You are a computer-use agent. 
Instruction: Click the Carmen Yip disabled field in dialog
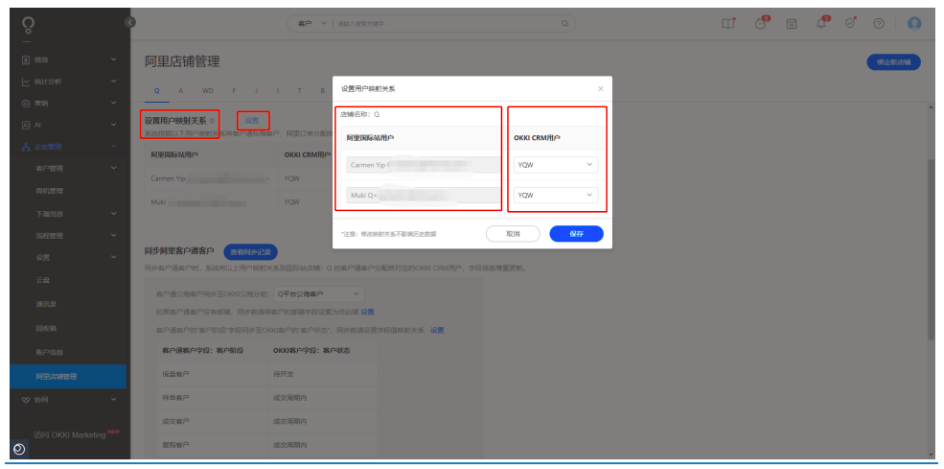coord(423,164)
